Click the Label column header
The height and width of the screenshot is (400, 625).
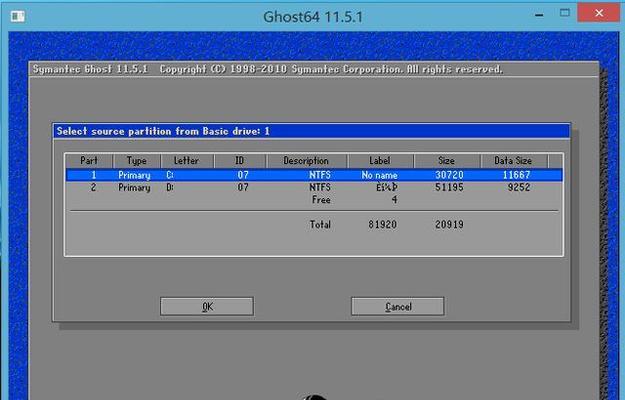coord(380,161)
